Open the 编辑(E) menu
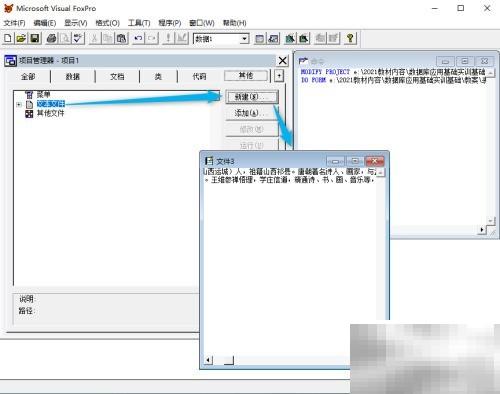The image size is (500, 394). [45, 23]
